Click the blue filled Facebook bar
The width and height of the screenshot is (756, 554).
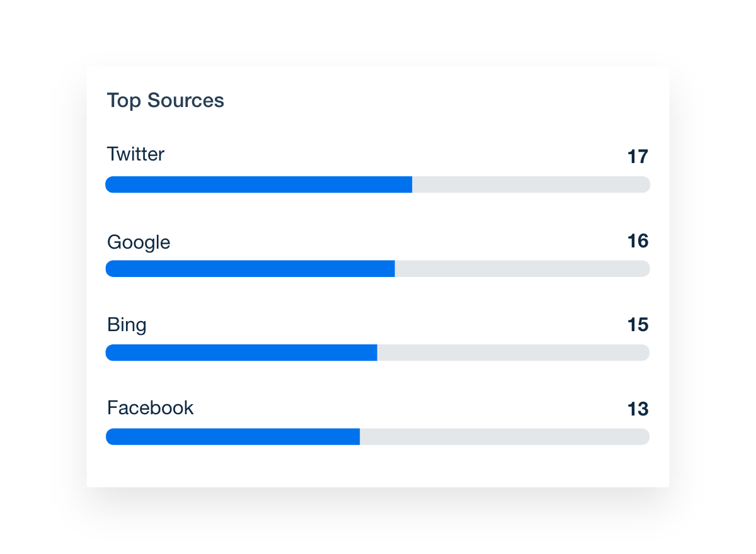pyautogui.click(x=232, y=437)
